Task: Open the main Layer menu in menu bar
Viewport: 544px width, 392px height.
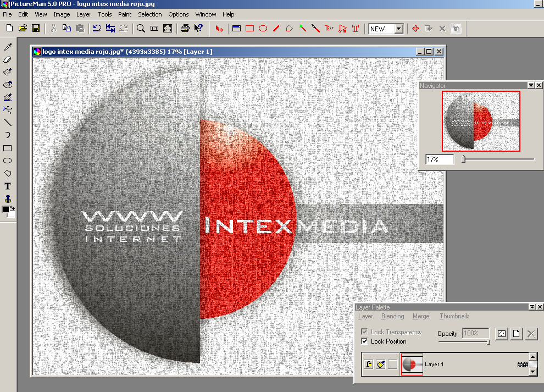Action: click(x=84, y=14)
